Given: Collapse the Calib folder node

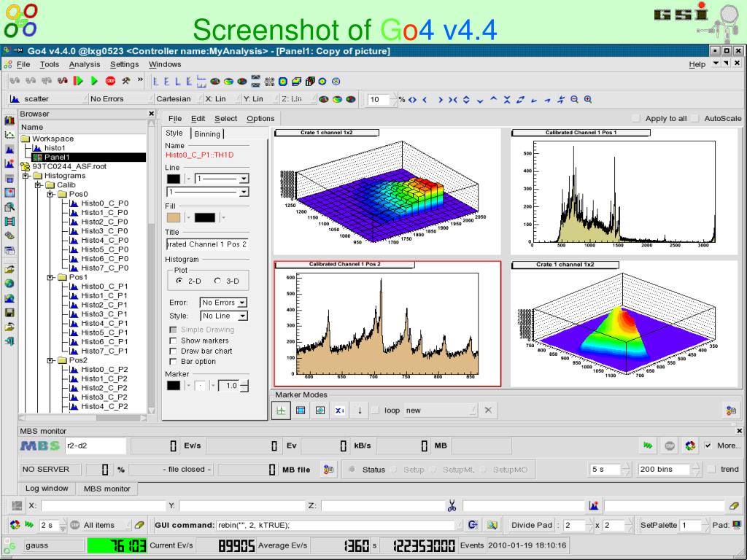Looking at the screenshot, I should [38, 184].
